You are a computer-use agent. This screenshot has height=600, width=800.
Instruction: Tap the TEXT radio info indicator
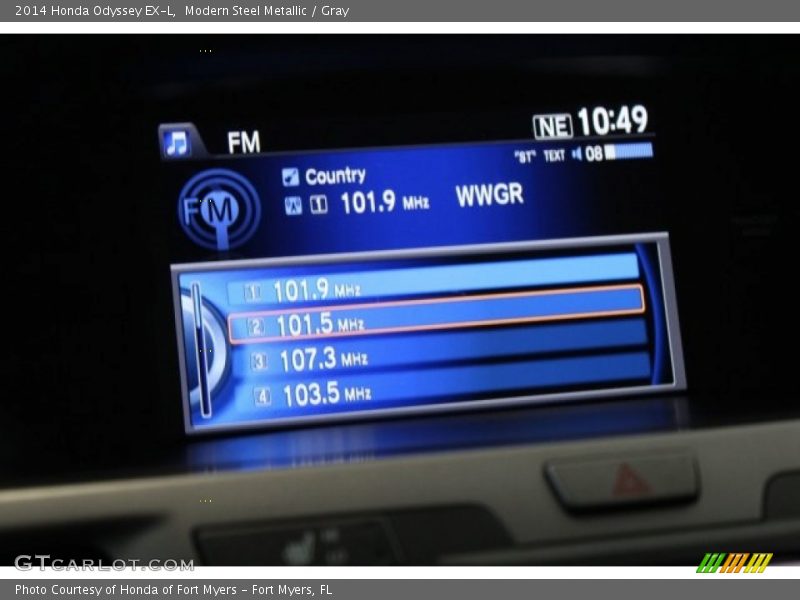[x=554, y=156]
